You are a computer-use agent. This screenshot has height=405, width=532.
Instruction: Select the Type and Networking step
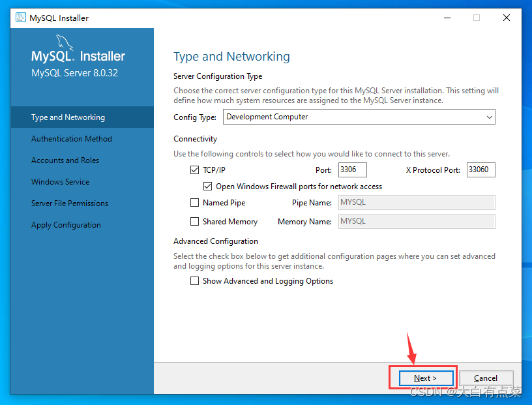coord(82,117)
